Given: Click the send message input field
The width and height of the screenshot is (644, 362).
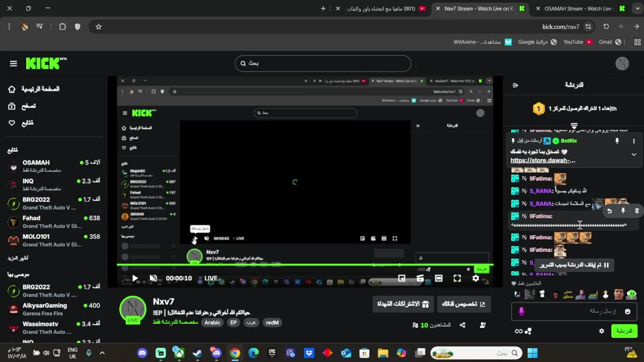Looking at the screenshot, I should pyautogui.click(x=574, y=311).
